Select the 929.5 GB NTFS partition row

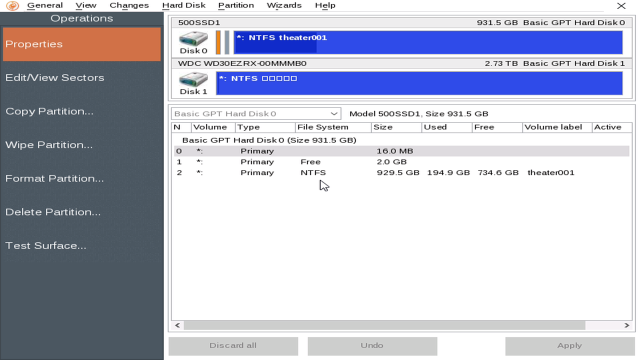401,173
